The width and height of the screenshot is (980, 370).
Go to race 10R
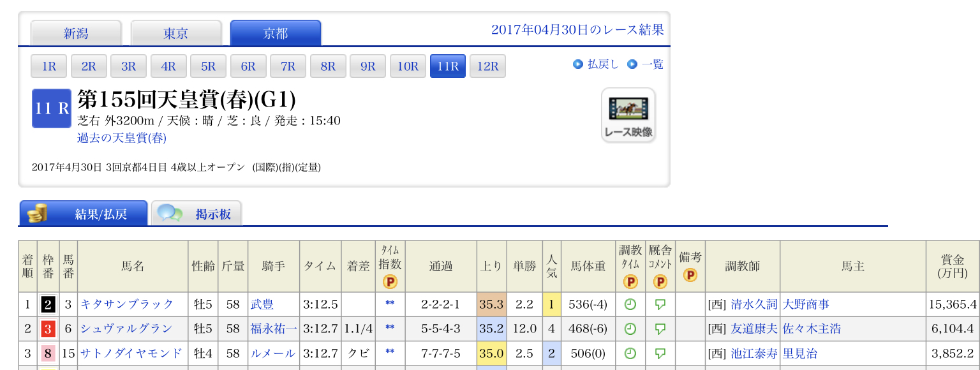(408, 66)
